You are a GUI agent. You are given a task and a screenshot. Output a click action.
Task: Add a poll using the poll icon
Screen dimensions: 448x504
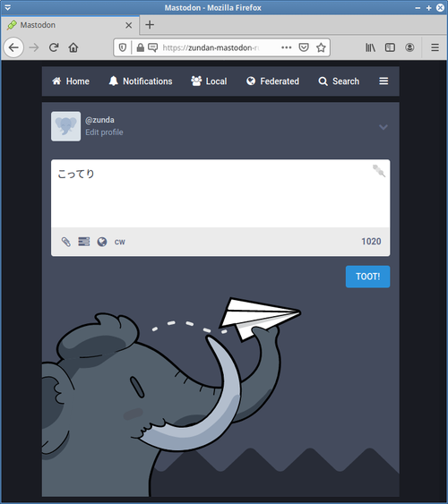click(x=84, y=242)
